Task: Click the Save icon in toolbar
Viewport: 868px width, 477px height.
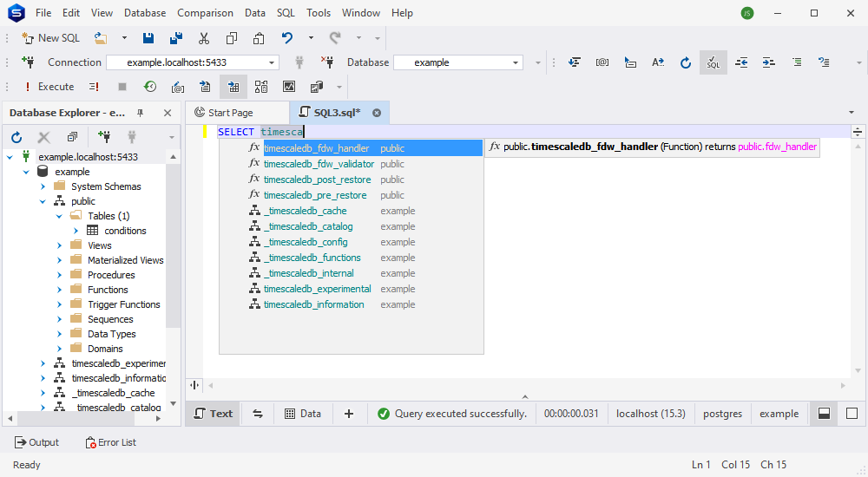Action: coord(148,38)
